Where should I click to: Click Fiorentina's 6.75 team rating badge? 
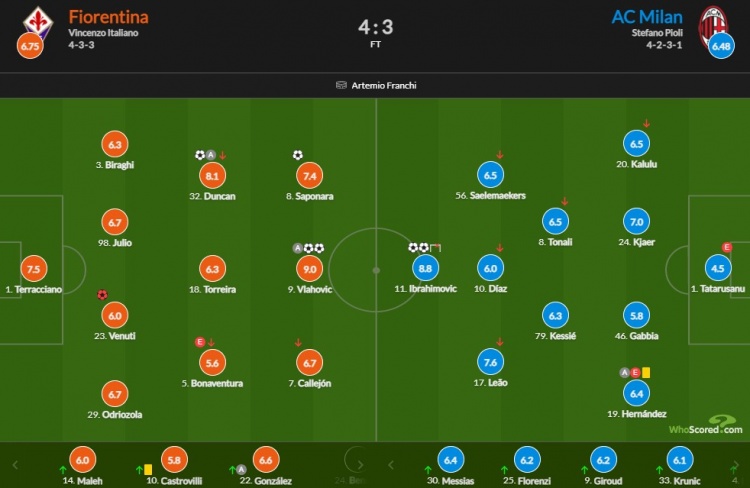coord(30,46)
